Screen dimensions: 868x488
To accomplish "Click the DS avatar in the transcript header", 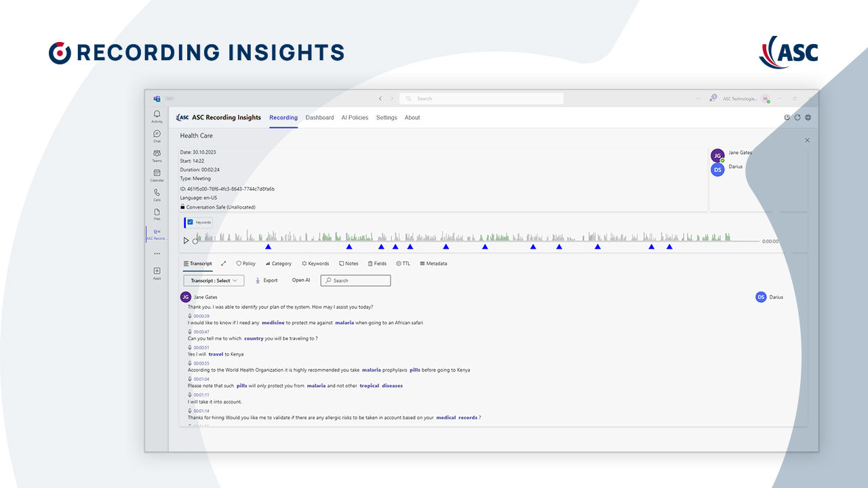I will tap(761, 297).
